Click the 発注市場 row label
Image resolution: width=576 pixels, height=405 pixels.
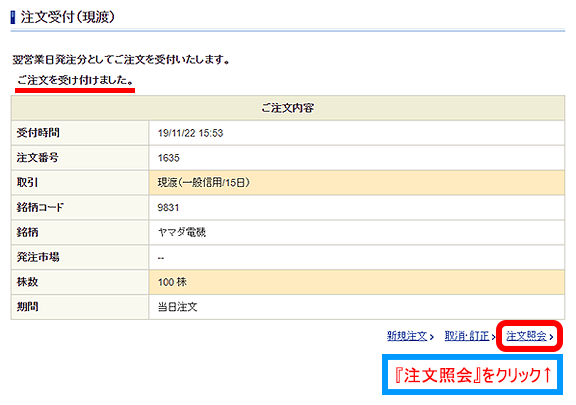click(38, 257)
